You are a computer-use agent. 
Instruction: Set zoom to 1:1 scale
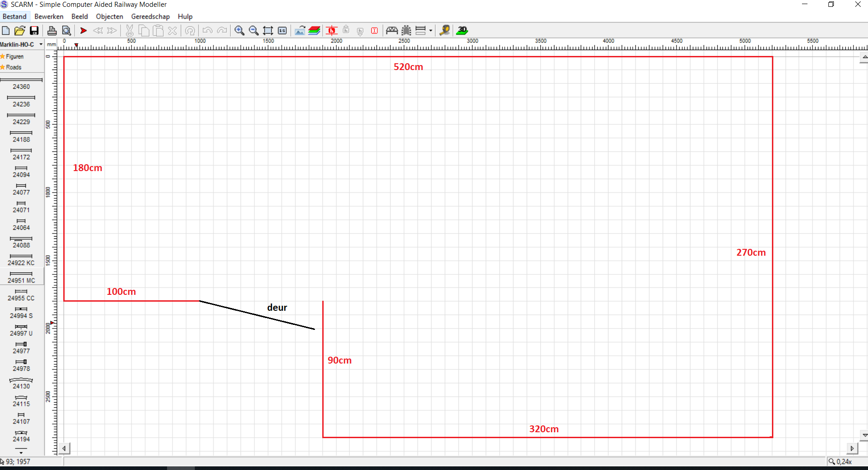pos(282,30)
